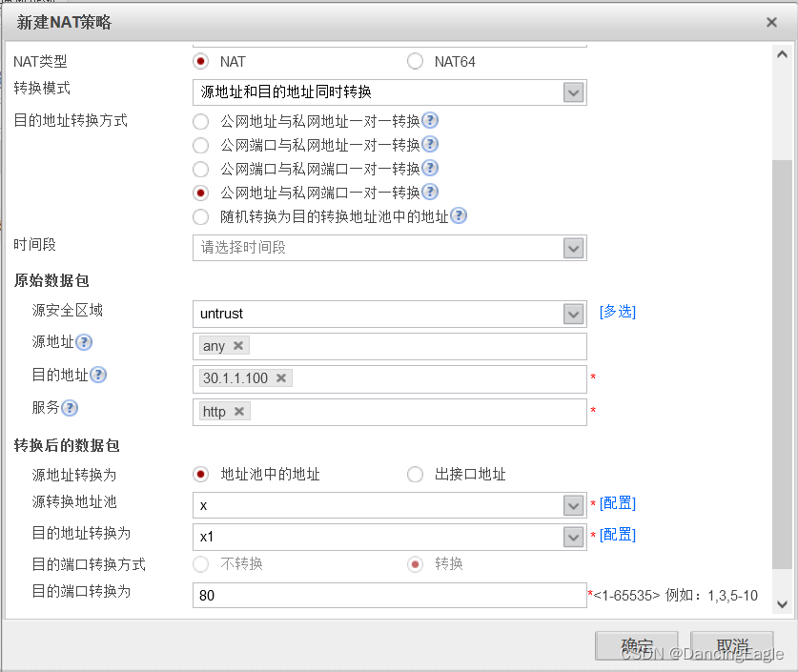Viewport: 798px width, 672px height.
Task: Click the 多选 link for source zone
Action: click(618, 312)
